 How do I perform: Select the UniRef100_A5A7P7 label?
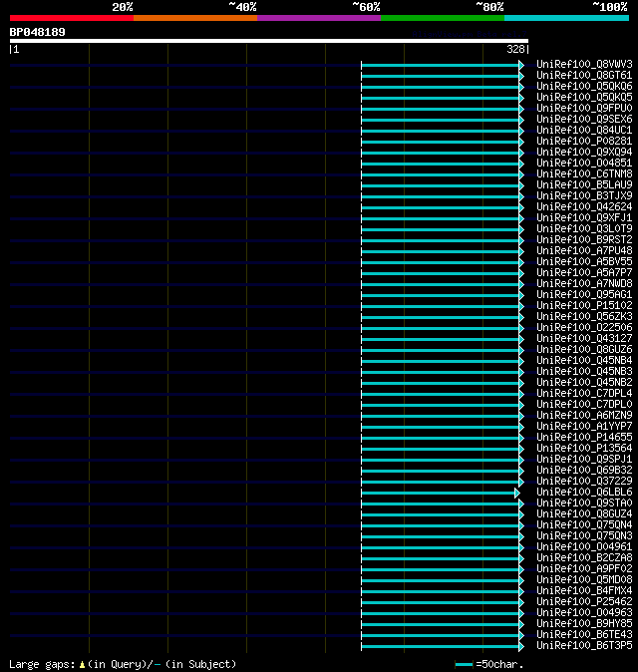click(x=584, y=272)
